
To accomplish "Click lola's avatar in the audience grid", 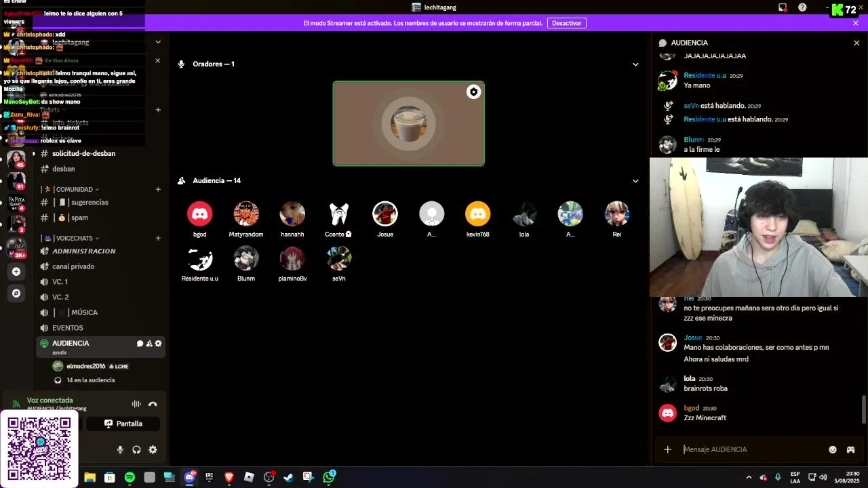I will [x=524, y=214].
